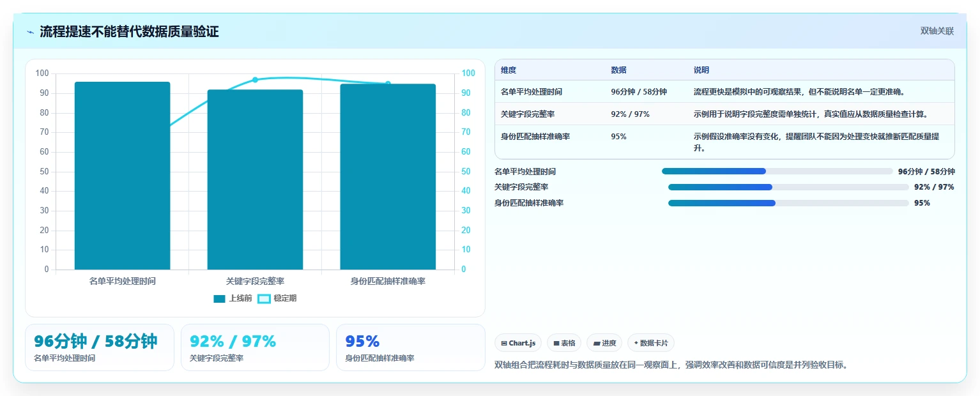Open the 95% summary card
The height and width of the screenshot is (396, 980).
[411, 347]
